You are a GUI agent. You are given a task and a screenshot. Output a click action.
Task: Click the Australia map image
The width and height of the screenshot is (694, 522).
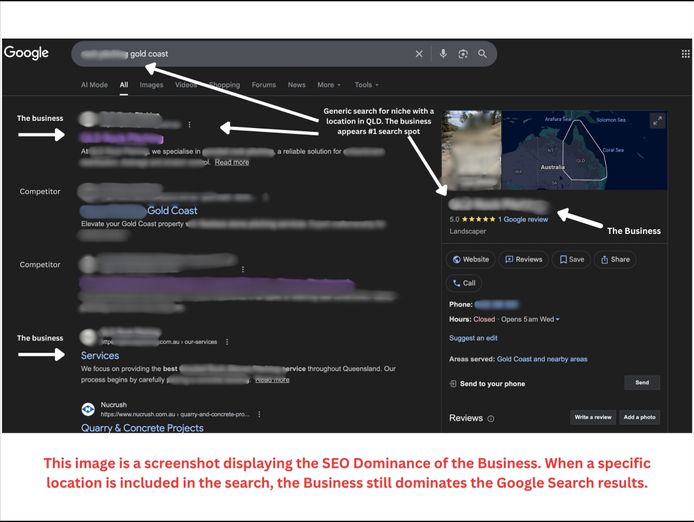point(584,150)
